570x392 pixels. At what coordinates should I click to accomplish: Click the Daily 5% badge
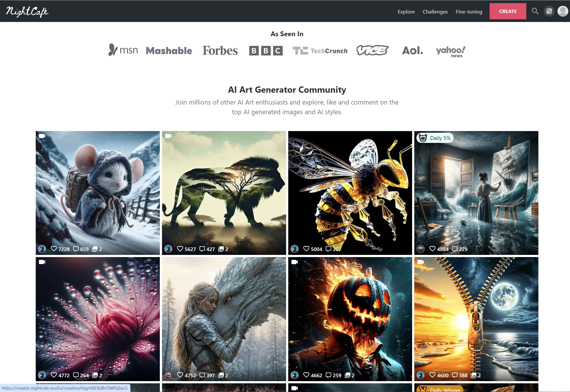pyautogui.click(x=435, y=138)
